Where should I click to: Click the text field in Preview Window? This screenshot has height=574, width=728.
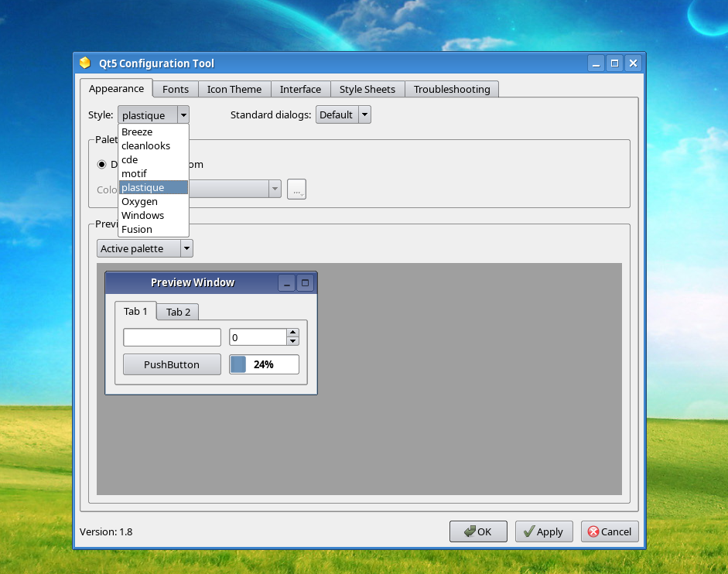coord(172,337)
